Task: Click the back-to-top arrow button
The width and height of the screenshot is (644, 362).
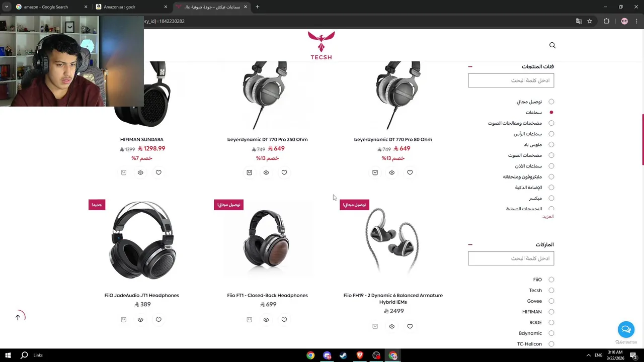Action: [18, 317]
